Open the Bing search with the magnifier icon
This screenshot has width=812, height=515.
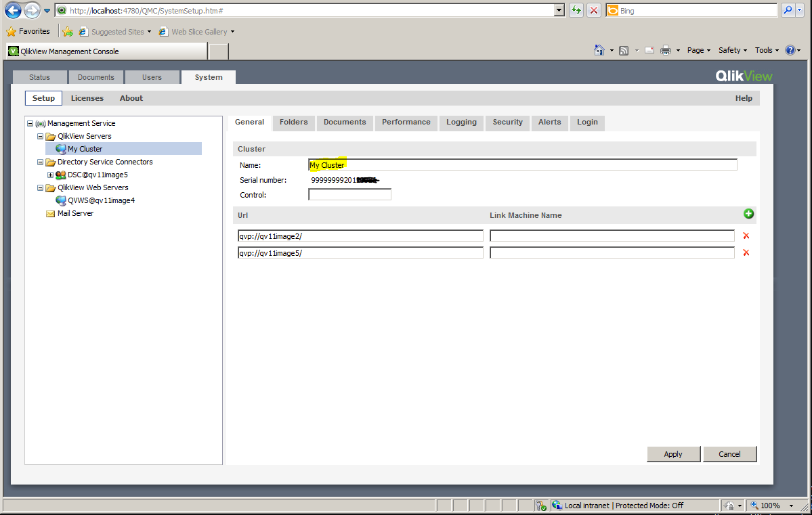(788, 10)
